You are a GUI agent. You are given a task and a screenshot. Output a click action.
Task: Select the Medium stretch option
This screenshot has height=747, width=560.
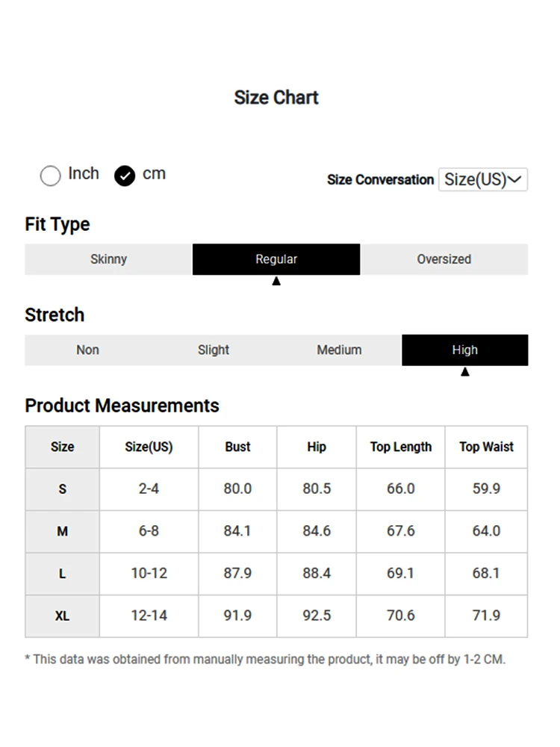(339, 350)
